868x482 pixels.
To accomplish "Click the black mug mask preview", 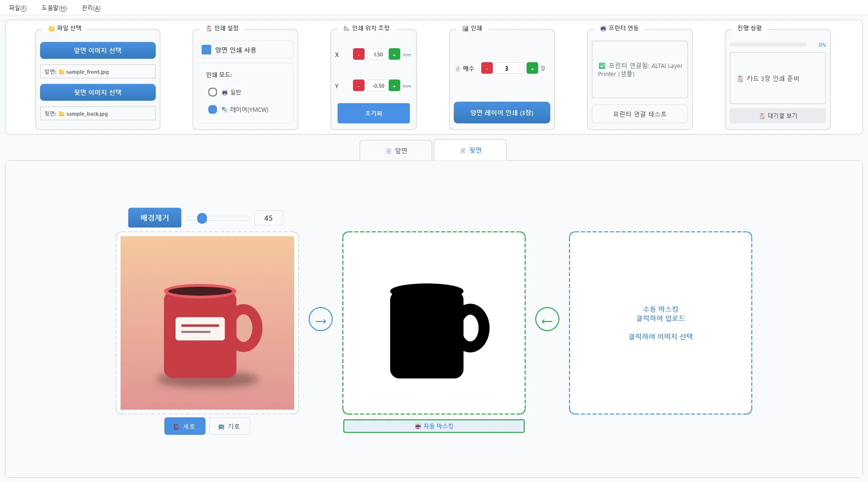I will click(434, 323).
